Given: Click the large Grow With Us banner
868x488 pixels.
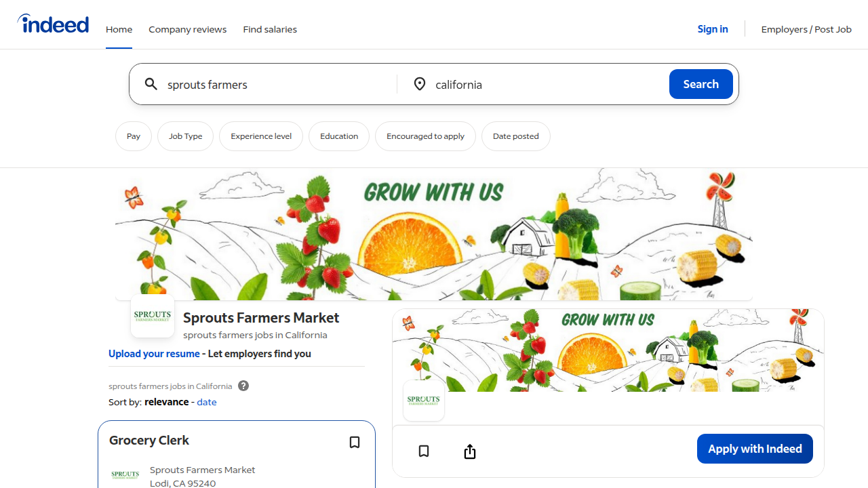Looking at the screenshot, I should (x=434, y=235).
